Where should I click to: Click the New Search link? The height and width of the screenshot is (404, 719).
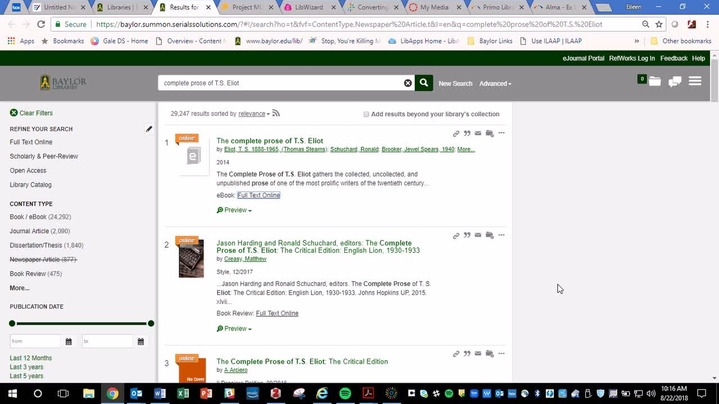[455, 83]
